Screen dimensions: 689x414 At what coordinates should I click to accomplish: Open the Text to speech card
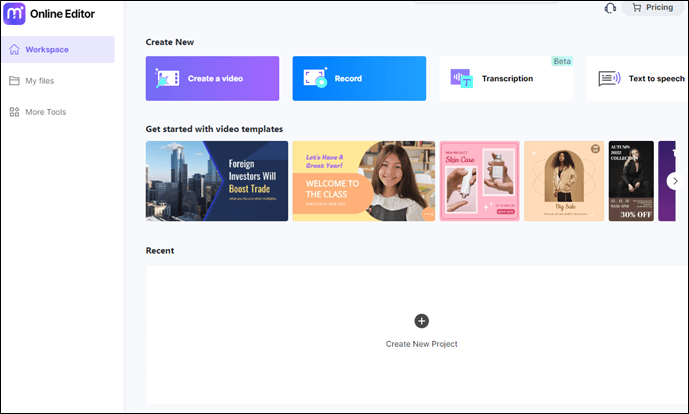(x=638, y=78)
